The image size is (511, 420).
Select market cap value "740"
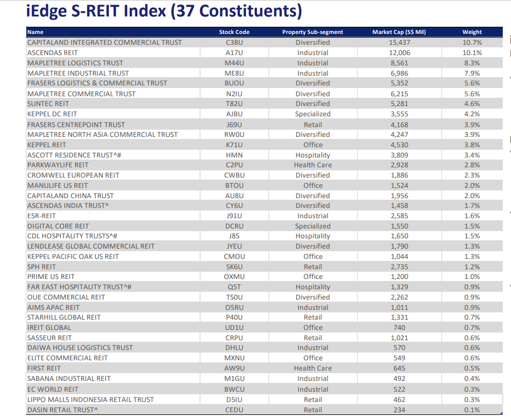[399, 327]
